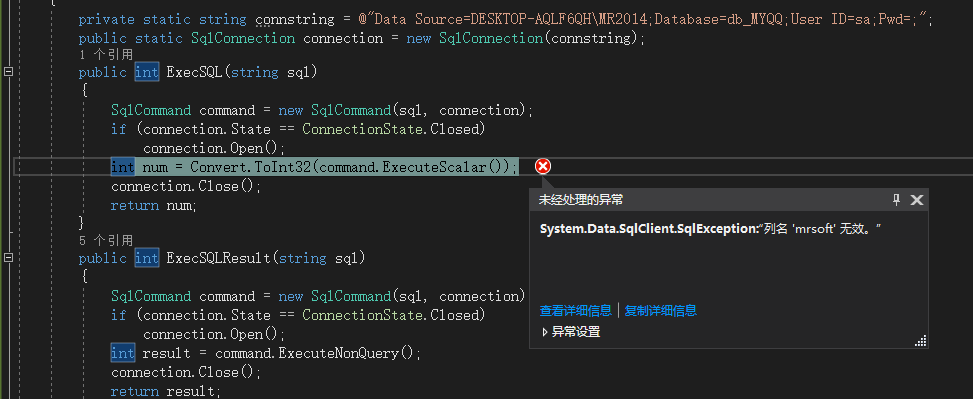The width and height of the screenshot is (973, 399).
Task: Click the ExecSQL method name
Action: [x=194, y=72]
